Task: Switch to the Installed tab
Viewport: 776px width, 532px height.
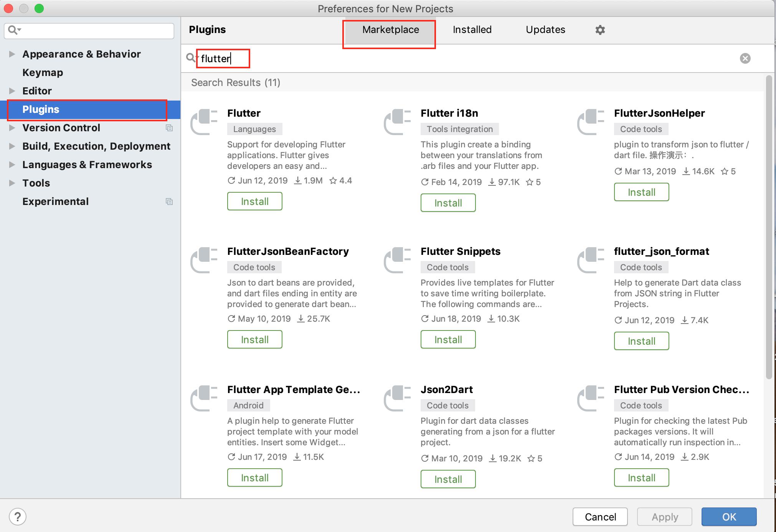Action: pos(472,30)
